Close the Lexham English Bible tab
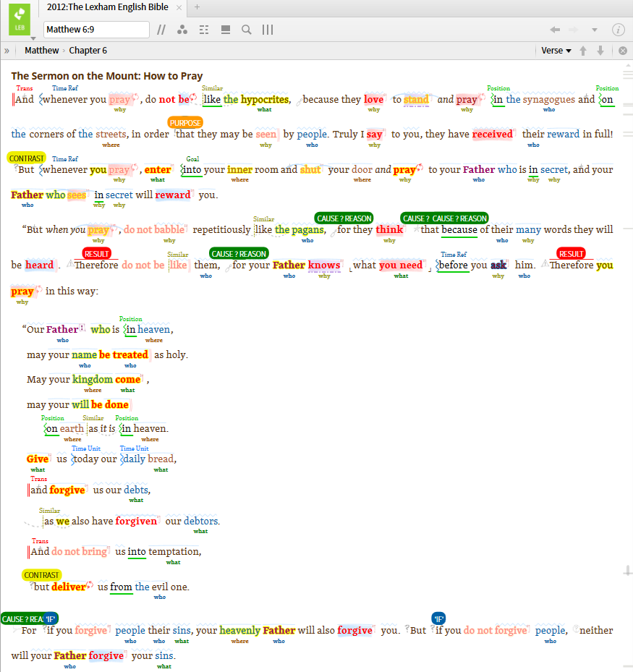 [179, 7]
